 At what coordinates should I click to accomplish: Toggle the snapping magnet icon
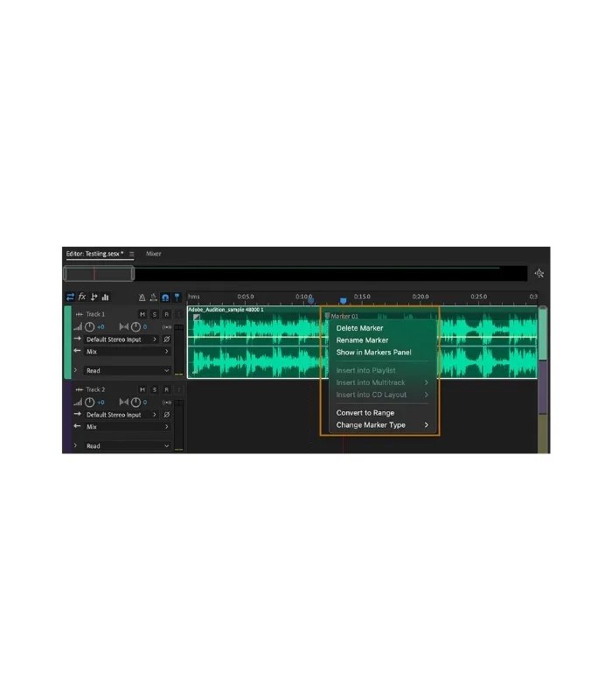coord(165,297)
